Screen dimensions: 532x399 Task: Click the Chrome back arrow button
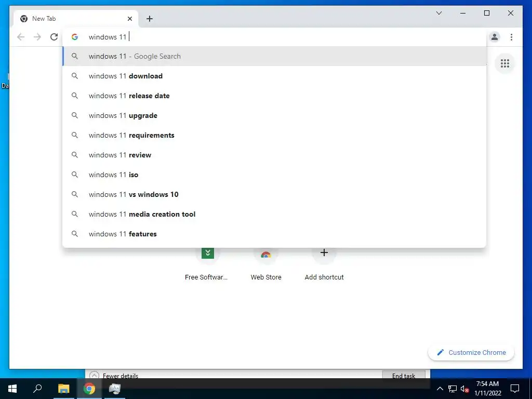point(21,37)
